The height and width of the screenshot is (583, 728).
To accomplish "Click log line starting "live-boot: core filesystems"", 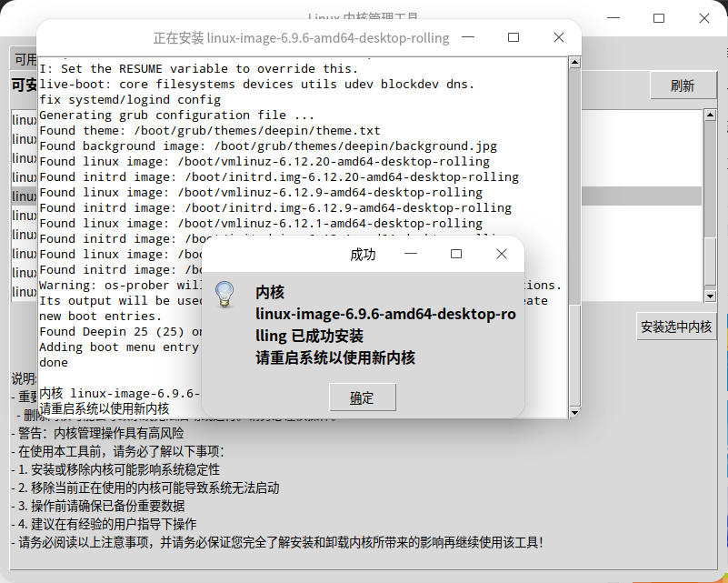I will 256,84.
